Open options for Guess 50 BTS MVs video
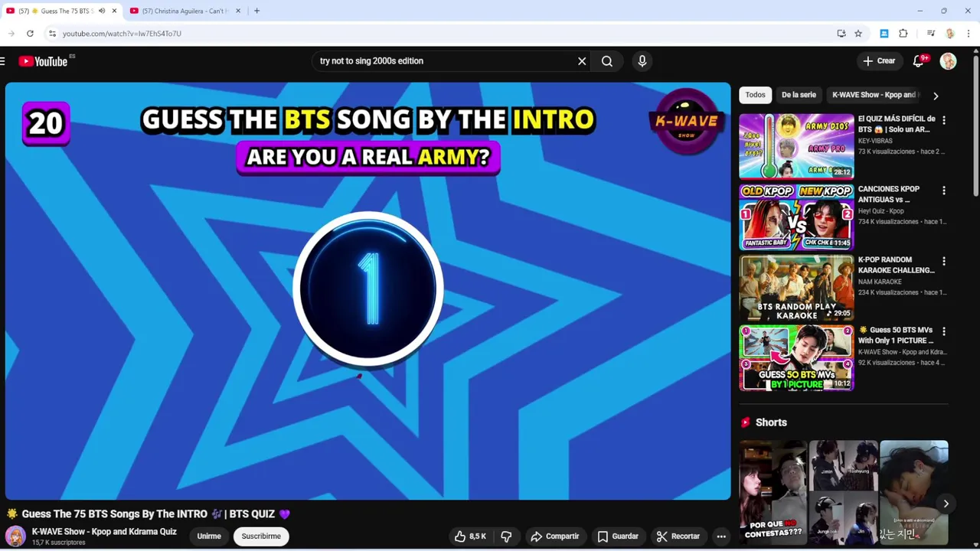This screenshot has height=551, width=980. [944, 331]
